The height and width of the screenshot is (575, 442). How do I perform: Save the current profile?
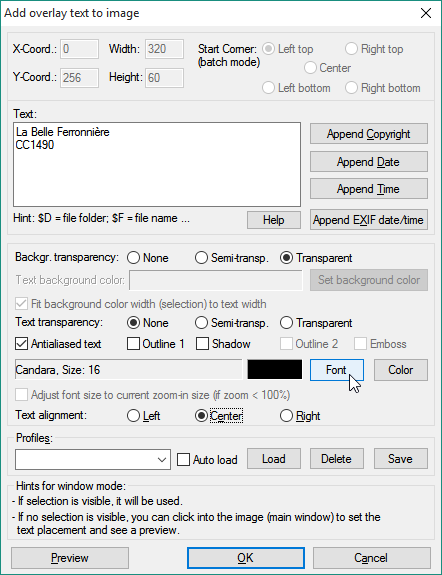pyautogui.click(x=401, y=459)
